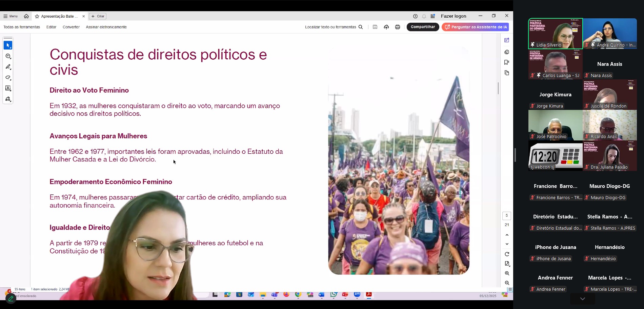Click the Compartilhar button
This screenshot has height=309, width=644.
[x=423, y=27]
